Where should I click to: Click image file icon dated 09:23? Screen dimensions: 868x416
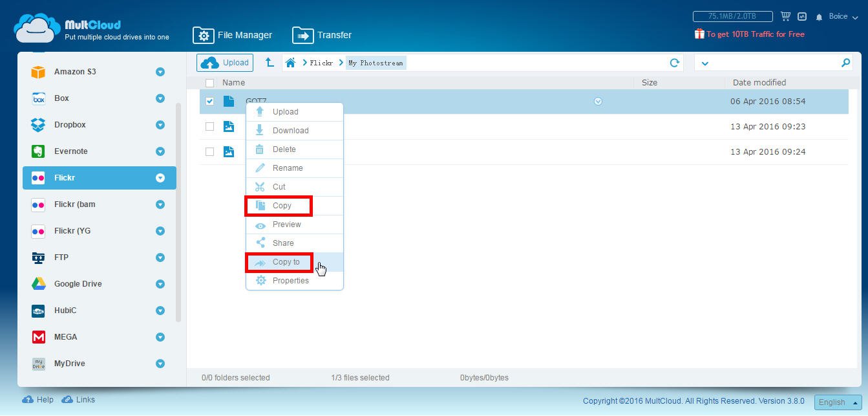[x=229, y=126]
